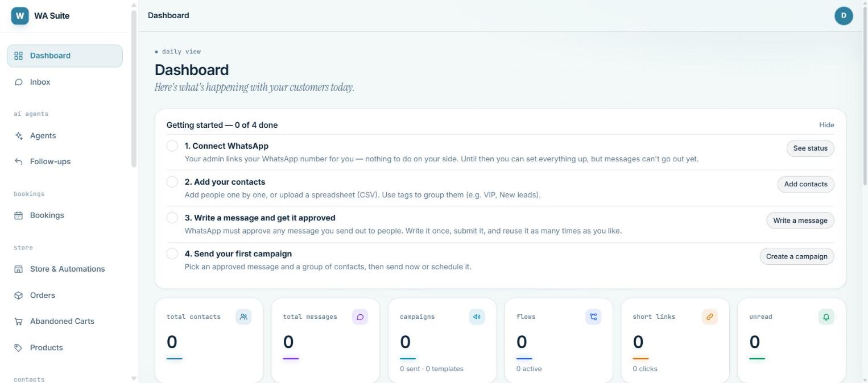Click the Inbox chat bubble icon
Viewport: 868px width, 383px height.
pyautogui.click(x=18, y=82)
